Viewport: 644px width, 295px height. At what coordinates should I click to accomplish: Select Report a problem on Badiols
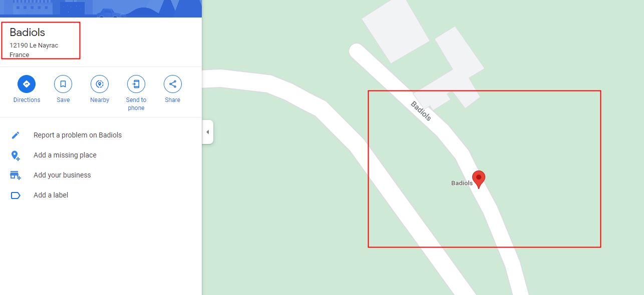click(78, 135)
